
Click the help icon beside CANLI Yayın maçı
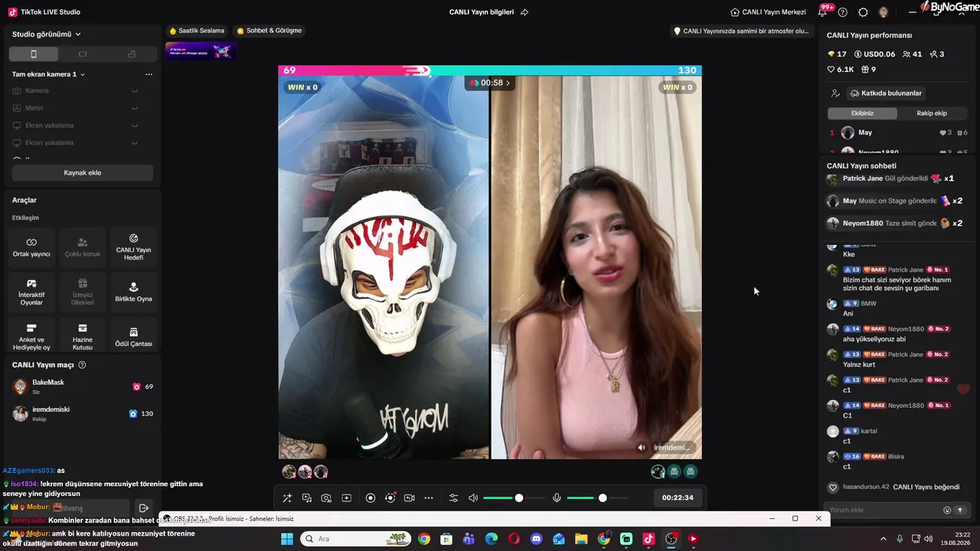click(x=82, y=365)
